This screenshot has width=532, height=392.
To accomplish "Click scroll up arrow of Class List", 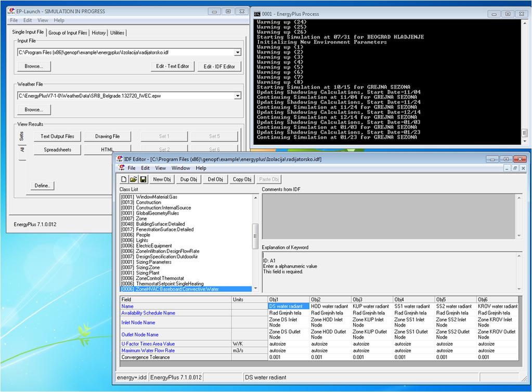I will coord(255,198).
